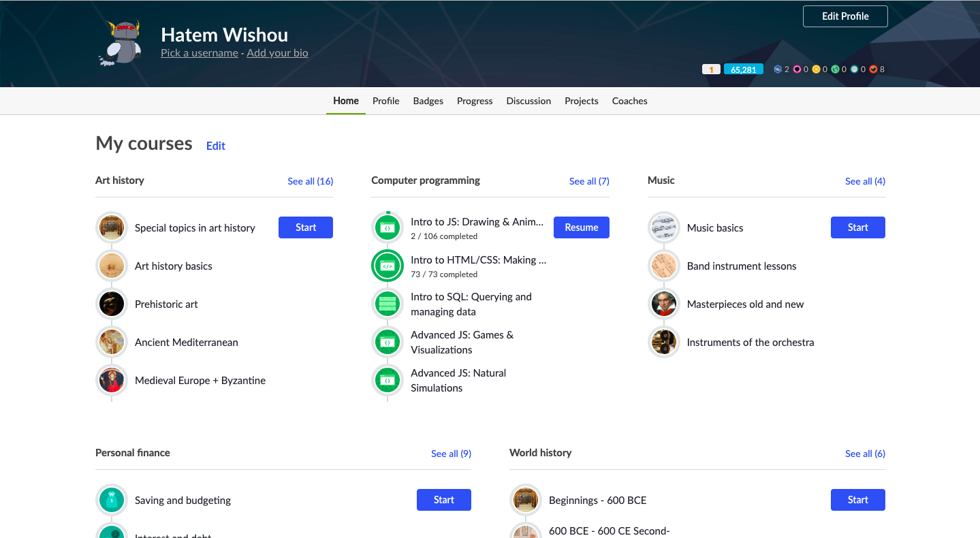This screenshot has width=980, height=538.
Task: Open the Ancient Mediterranean course icon
Action: 112,342
